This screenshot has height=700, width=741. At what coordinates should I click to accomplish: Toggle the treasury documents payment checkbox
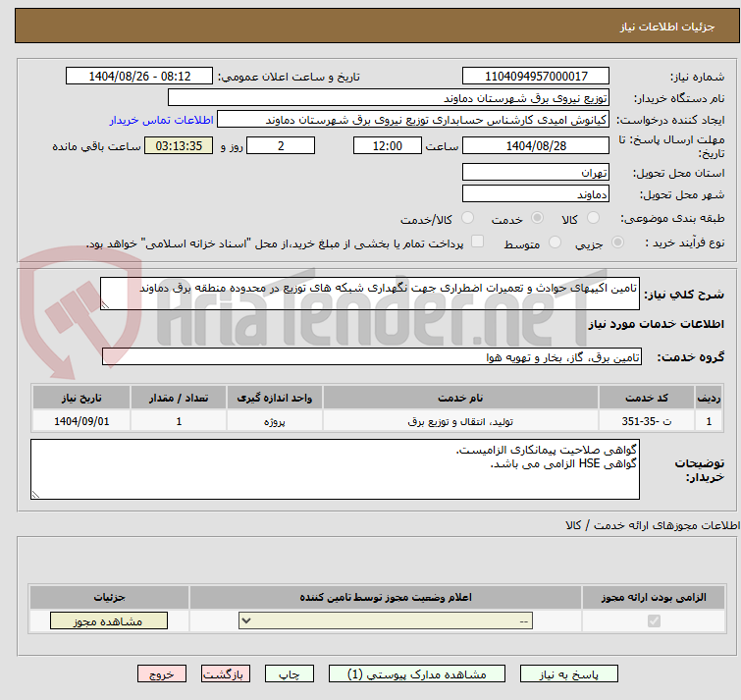[x=478, y=242]
